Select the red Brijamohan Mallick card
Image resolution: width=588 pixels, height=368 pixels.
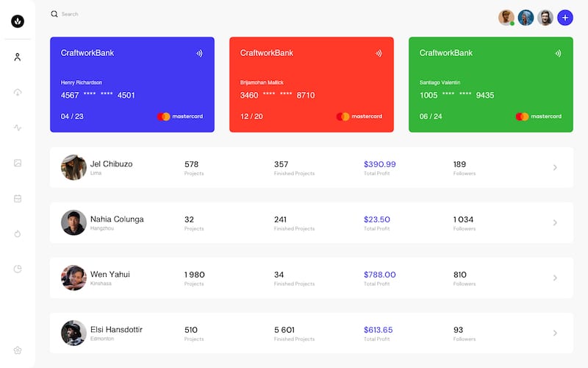312,85
